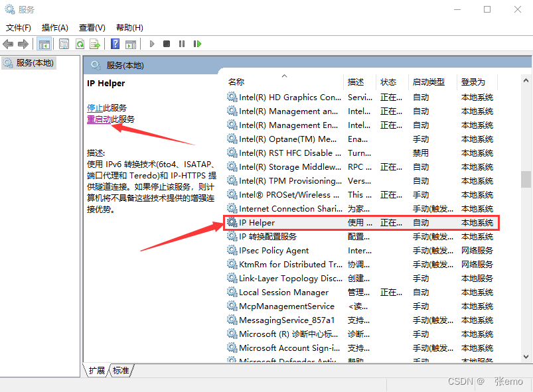
Task: Select the Intel(R) Management En... service name
Action: pyautogui.click(x=288, y=125)
